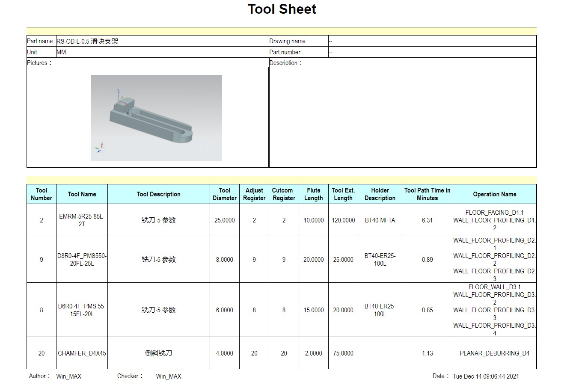Click tool path time 0.89
Viewport: 588px width, 388px height.
pos(428,260)
